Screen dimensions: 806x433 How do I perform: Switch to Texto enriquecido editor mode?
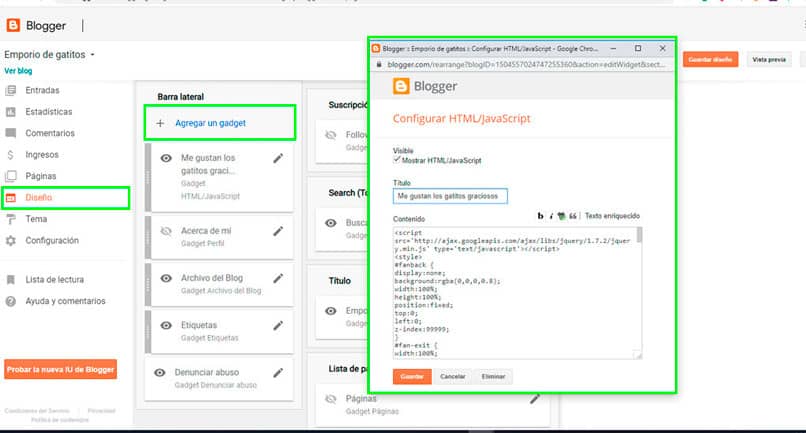pos(612,216)
